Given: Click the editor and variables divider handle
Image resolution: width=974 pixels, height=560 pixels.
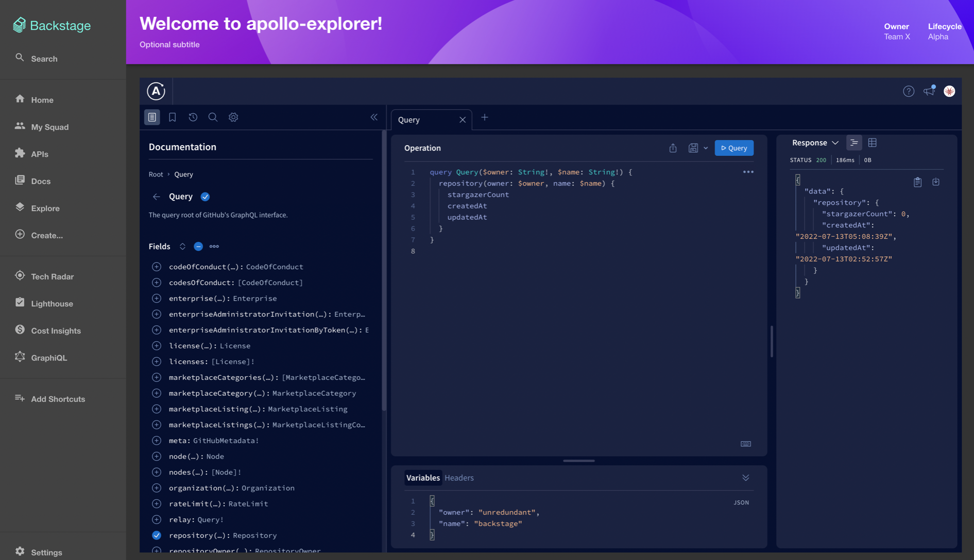Looking at the screenshot, I should (x=579, y=461).
